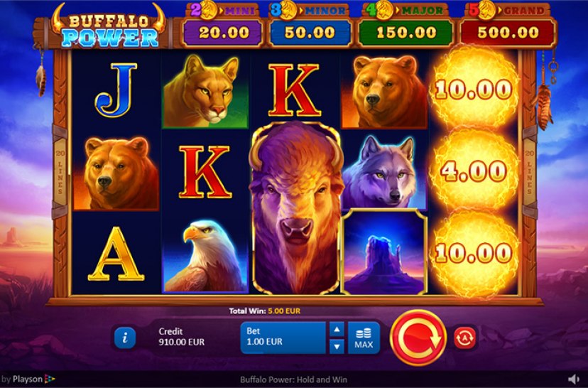Click the Credit 910.00 EUR display
The width and height of the screenshot is (588, 388).
click(x=182, y=337)
